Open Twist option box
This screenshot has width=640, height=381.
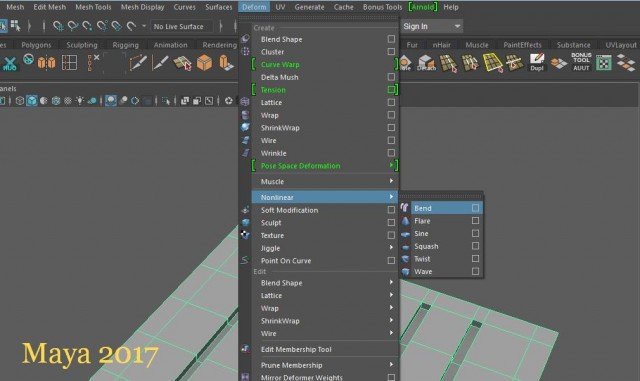[x=475, y=258]
